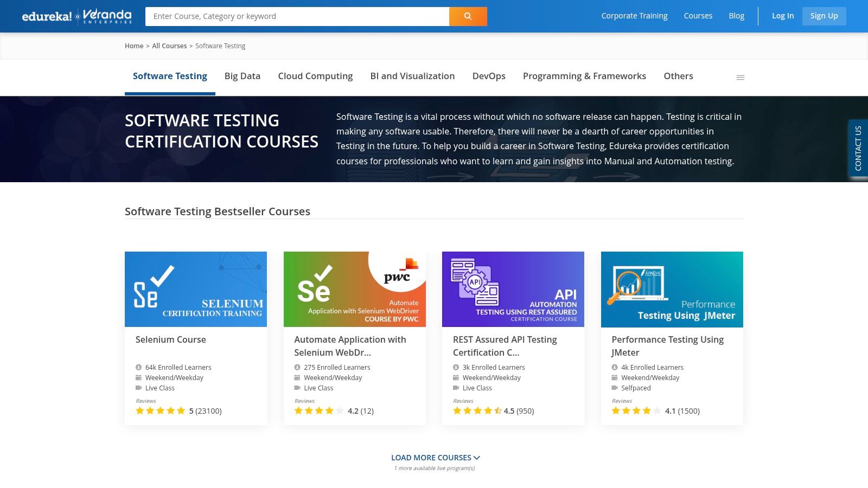Click the Selenium Course title

coord(171,339)
